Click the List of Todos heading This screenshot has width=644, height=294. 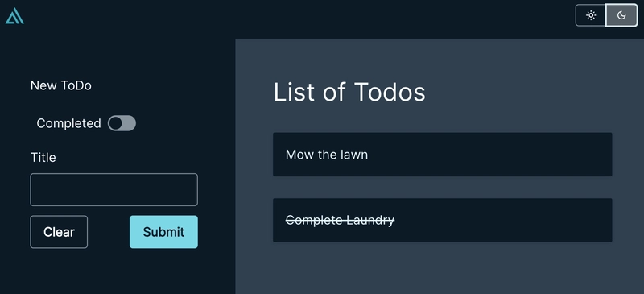tap(349, 92)
